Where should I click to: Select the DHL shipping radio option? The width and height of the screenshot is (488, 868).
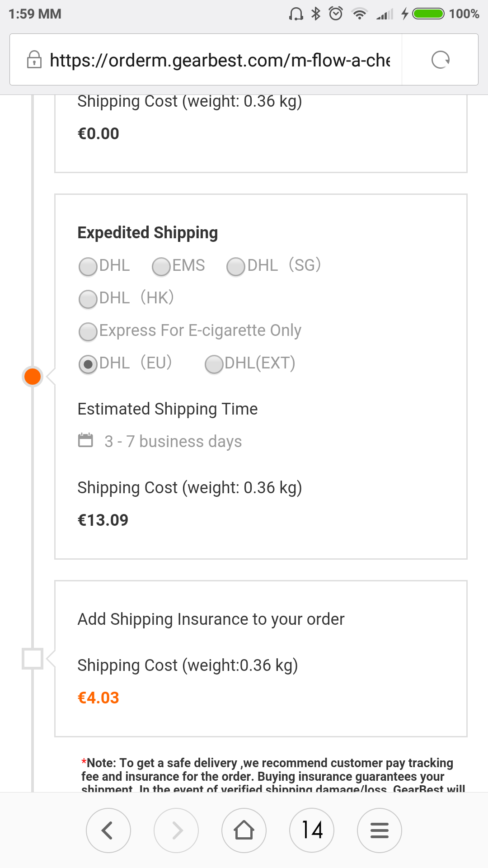[88, 266]
